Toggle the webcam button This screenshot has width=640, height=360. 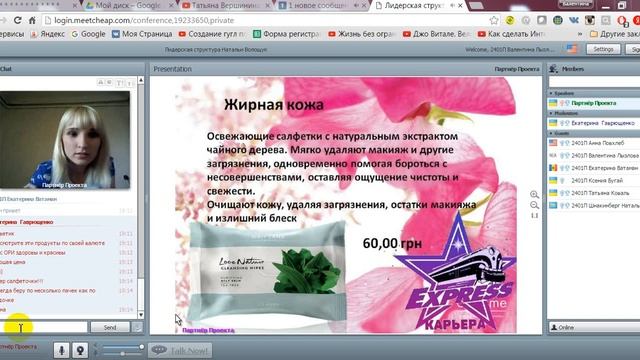(80, 350)
